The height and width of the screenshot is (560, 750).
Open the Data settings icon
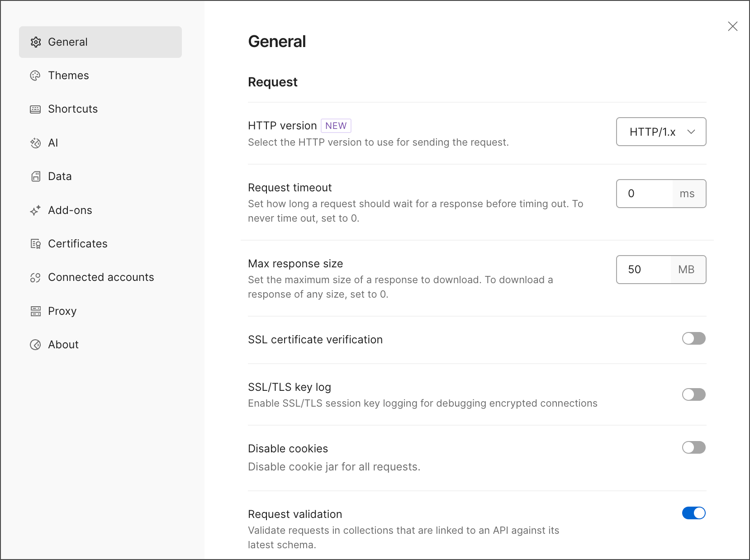click(35, 176)
